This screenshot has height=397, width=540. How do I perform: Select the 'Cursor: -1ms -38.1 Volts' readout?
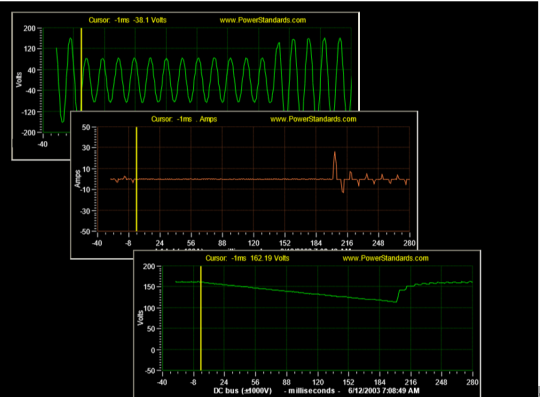pos(127,20)
